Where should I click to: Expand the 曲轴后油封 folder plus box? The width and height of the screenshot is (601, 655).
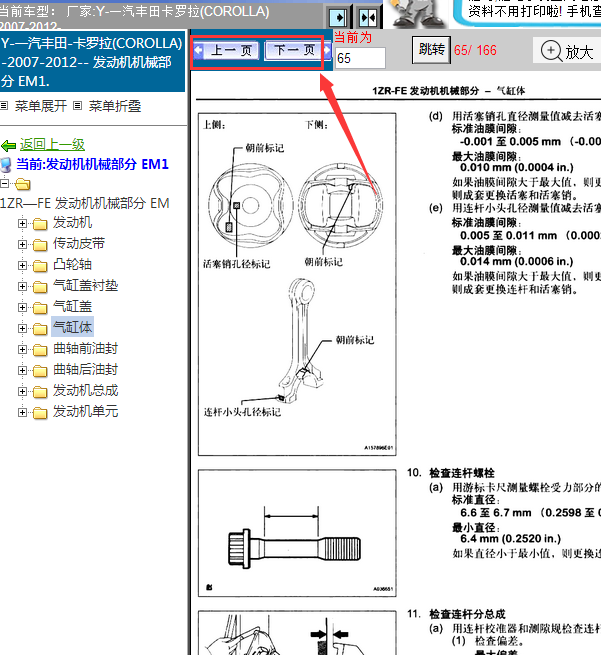coord(22,371)
